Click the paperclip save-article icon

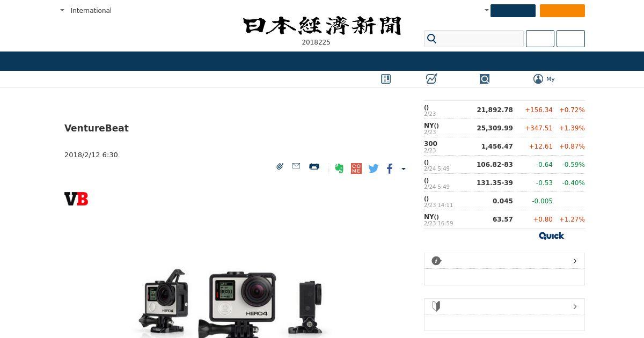[280, 166]
